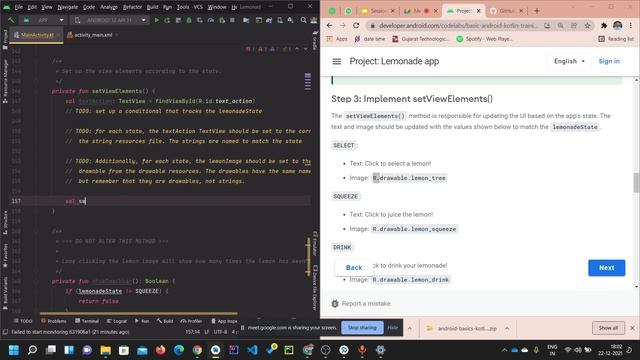Click Show all downloads button
This screenshot has height=360, width=640.
[x=608, y=328]
